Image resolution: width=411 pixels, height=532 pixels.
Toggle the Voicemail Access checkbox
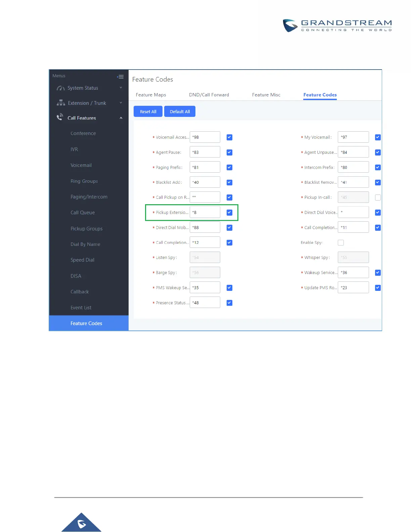coord(229,137)
